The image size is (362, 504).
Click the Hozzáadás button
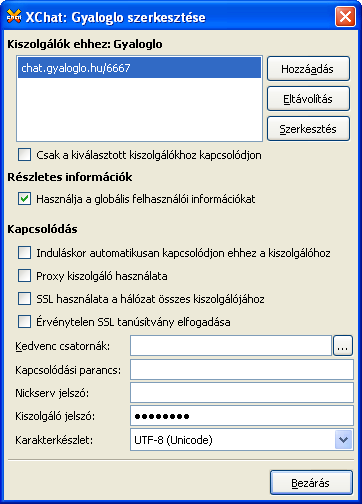pyautogui.click(x=308, y=69)
